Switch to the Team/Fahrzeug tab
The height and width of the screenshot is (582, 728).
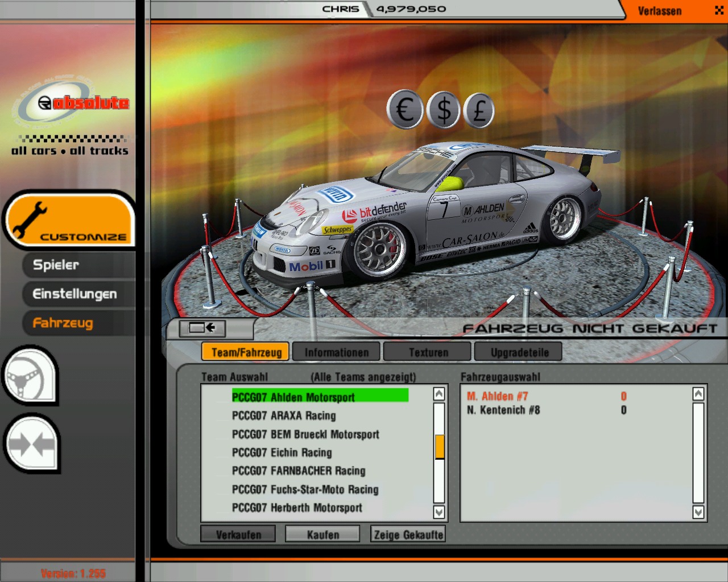(x=246, y=352)
